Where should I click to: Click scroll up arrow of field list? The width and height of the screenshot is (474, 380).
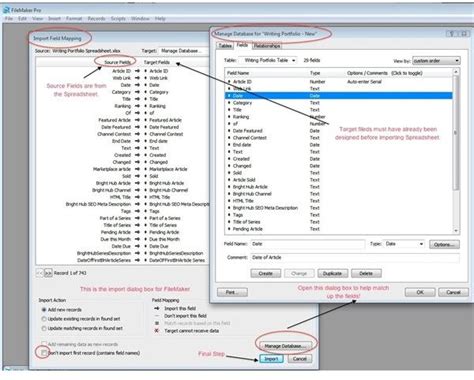[x=456, y=72]
